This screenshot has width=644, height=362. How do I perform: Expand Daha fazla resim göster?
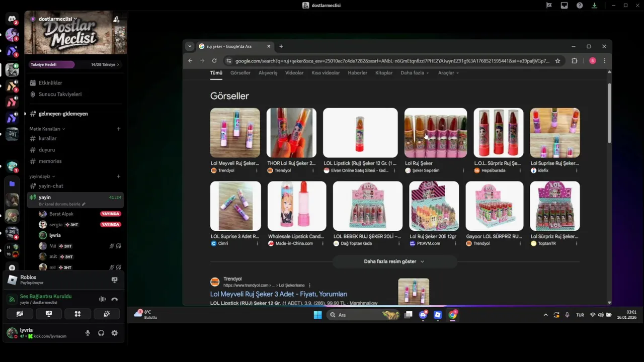(x=394, y=261)
